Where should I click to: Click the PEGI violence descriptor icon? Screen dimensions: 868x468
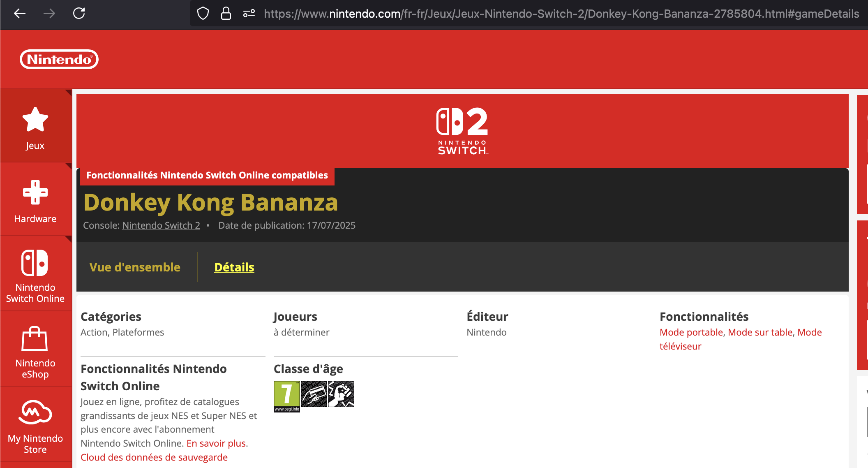pos(341,394)
